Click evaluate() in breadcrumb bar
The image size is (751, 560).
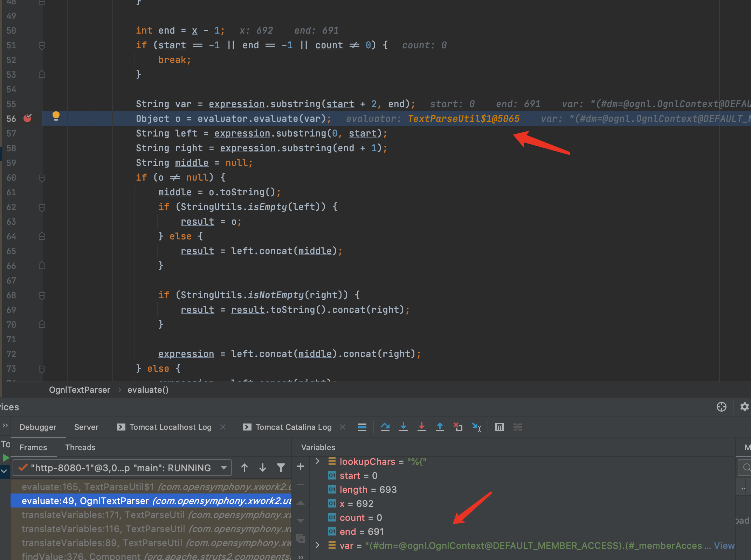pos(148,390)
